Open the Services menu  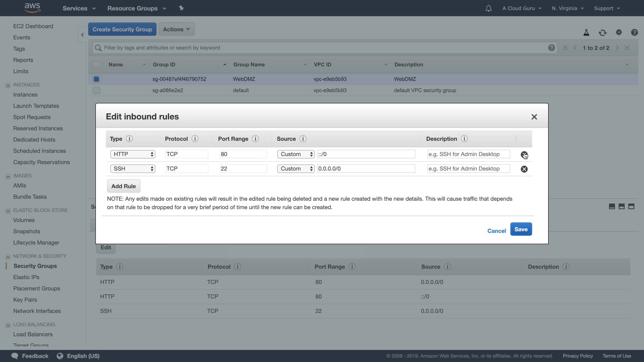click(79, 8)
